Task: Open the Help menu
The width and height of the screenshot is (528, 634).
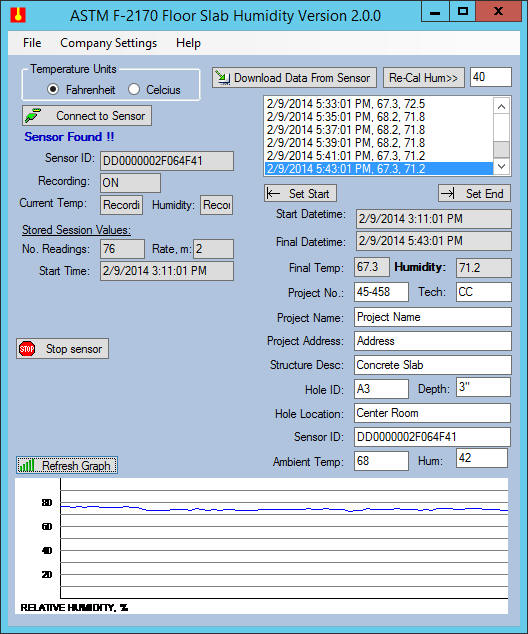Action: 188,43
